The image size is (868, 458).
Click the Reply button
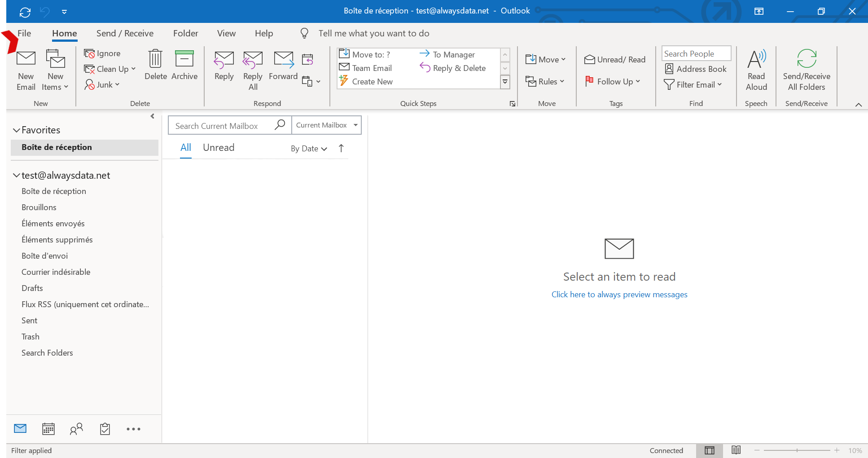[224, 66]
